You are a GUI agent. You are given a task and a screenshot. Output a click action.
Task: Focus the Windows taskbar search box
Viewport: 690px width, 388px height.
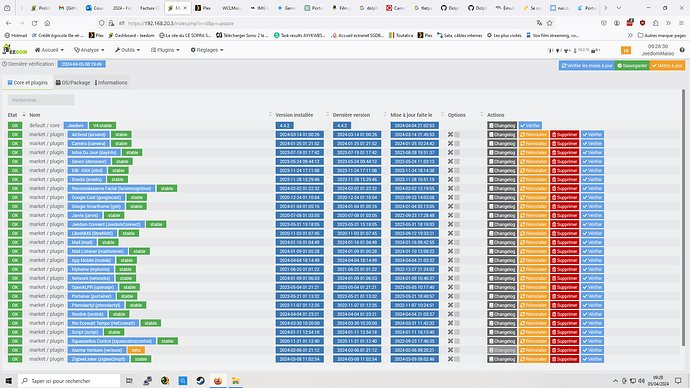[69, 381]
